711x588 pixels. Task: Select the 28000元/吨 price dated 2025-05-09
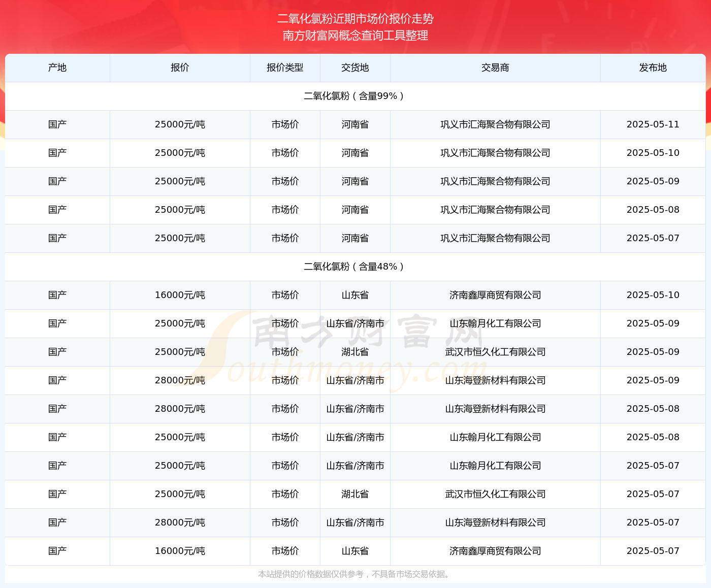(180, 380)
